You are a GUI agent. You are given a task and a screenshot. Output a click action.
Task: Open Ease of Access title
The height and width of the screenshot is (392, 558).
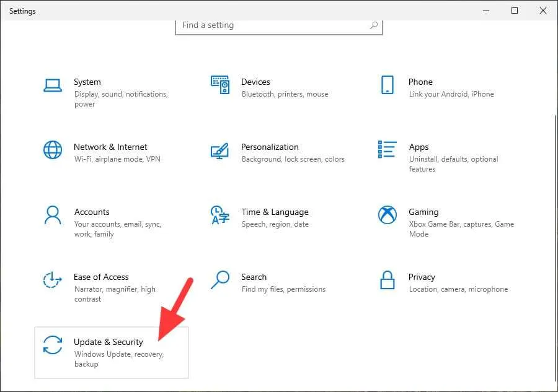click(x=101, y=277)
